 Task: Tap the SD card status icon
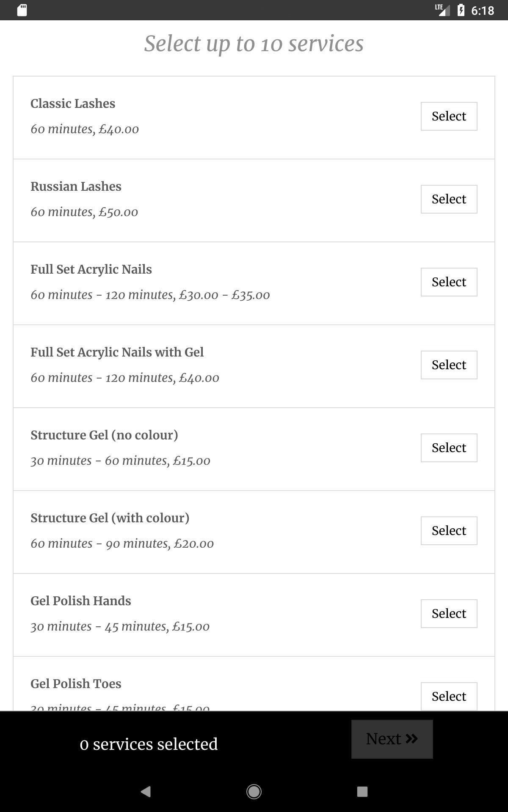pyautogui.click(x=22, y=10)
